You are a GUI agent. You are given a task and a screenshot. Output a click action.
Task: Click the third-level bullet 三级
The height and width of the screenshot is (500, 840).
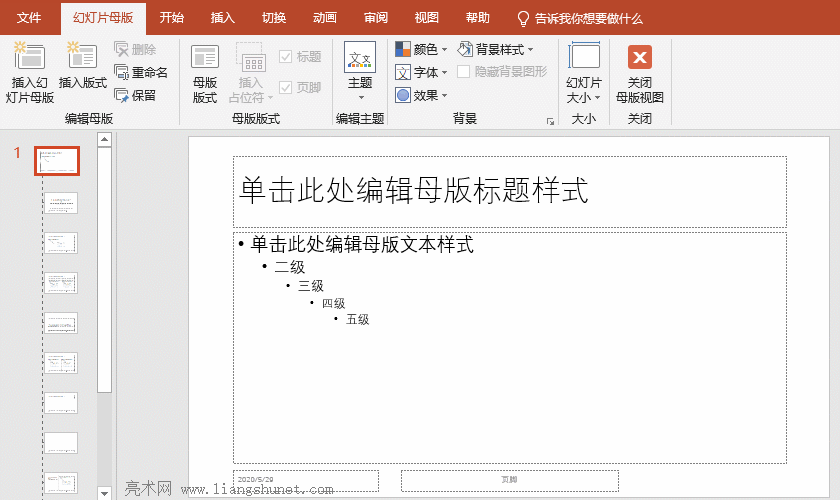point(311,286)
